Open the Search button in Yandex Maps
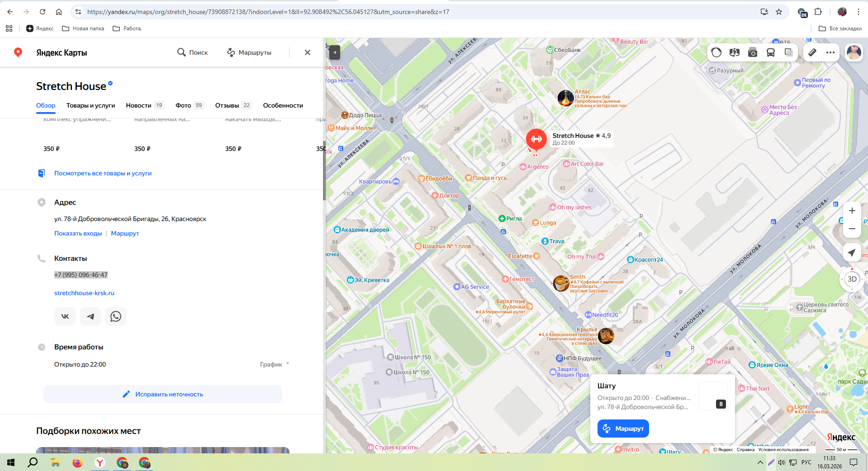This screenshot has width=868, height=471. tap(193, 52)
